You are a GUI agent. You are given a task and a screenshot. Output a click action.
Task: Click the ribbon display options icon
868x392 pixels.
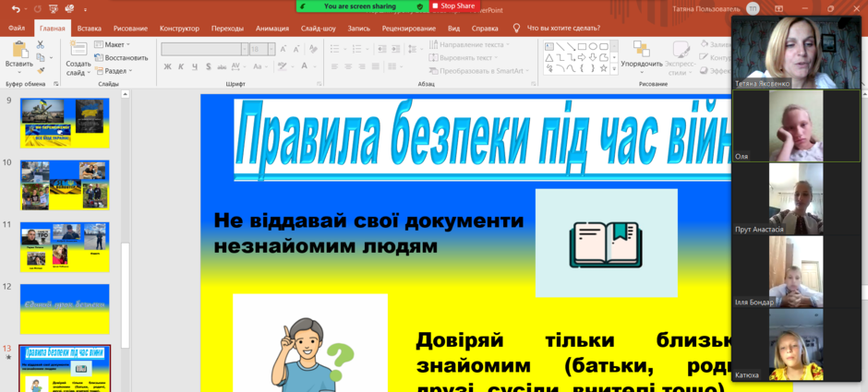[x=778, y=9]
